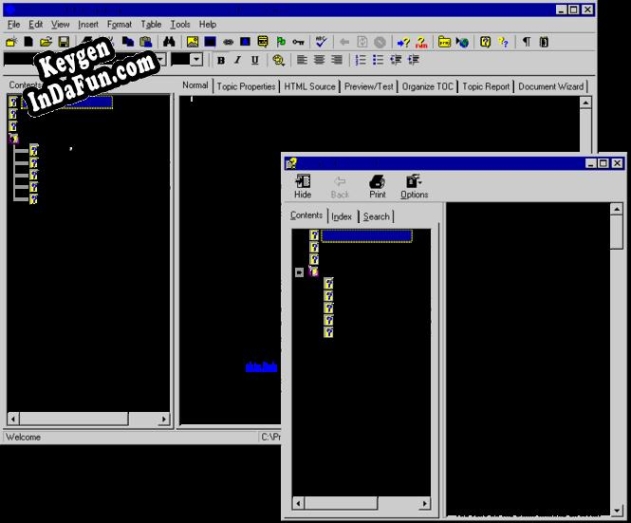Open the font size dropdown arrow
This screenshot has width=631, height=523.
[196, 60]
